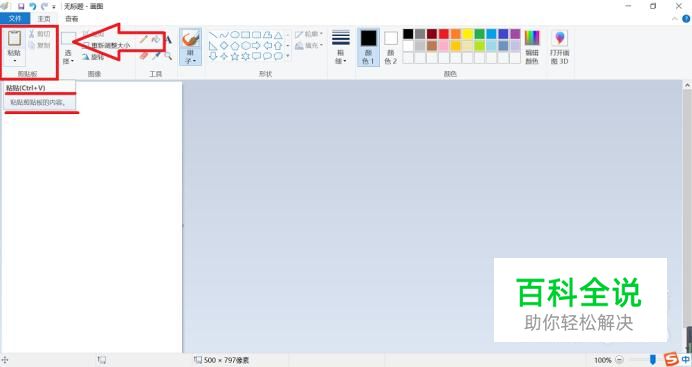Switch to the View (查看) tab
Screen dimensions: 692x367
[x=71, y=19]
